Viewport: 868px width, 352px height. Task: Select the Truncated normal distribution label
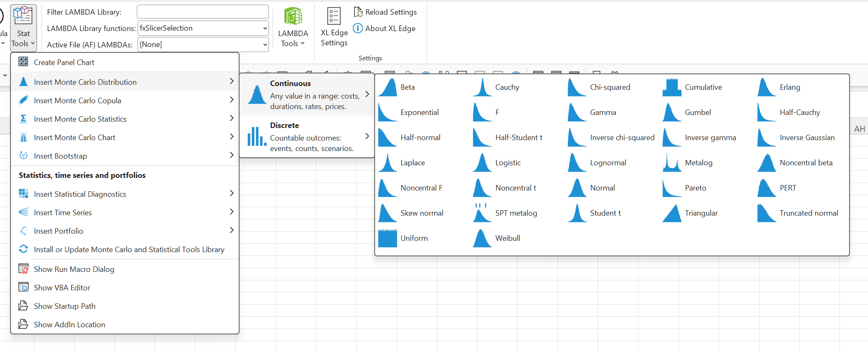pos(809,213)
